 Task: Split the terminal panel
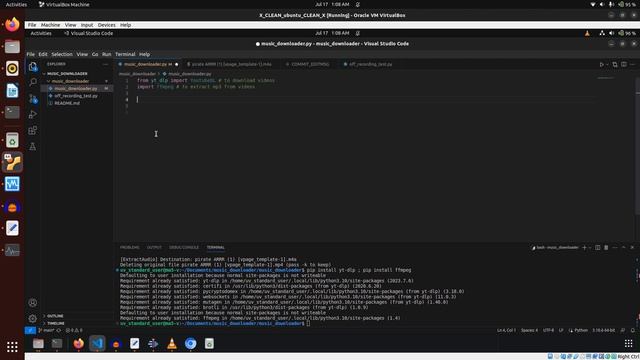coord(598,247)
